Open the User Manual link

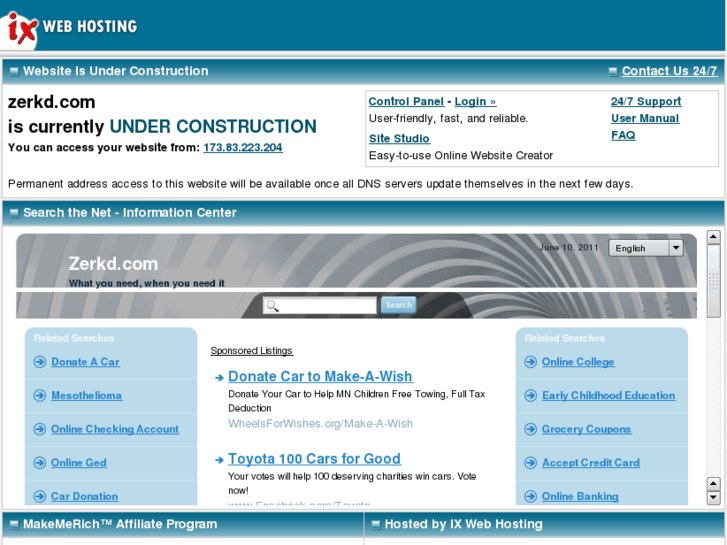point(645,118)
